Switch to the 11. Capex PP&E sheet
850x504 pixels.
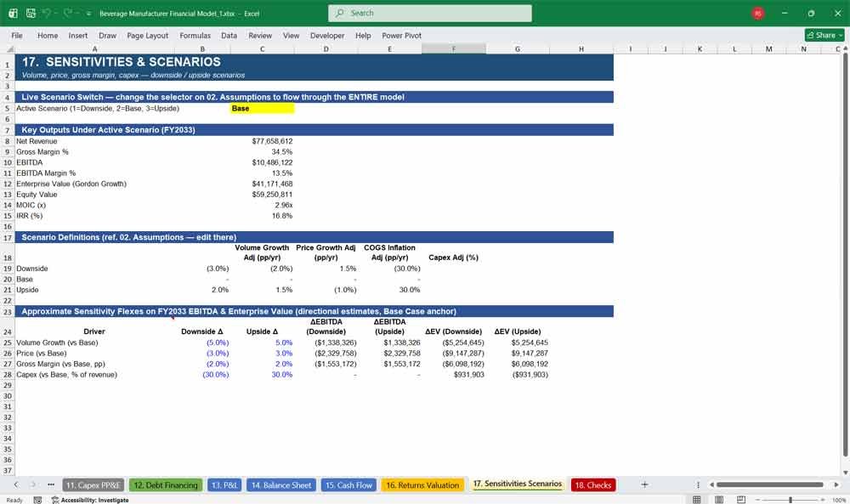pos(93,485)
